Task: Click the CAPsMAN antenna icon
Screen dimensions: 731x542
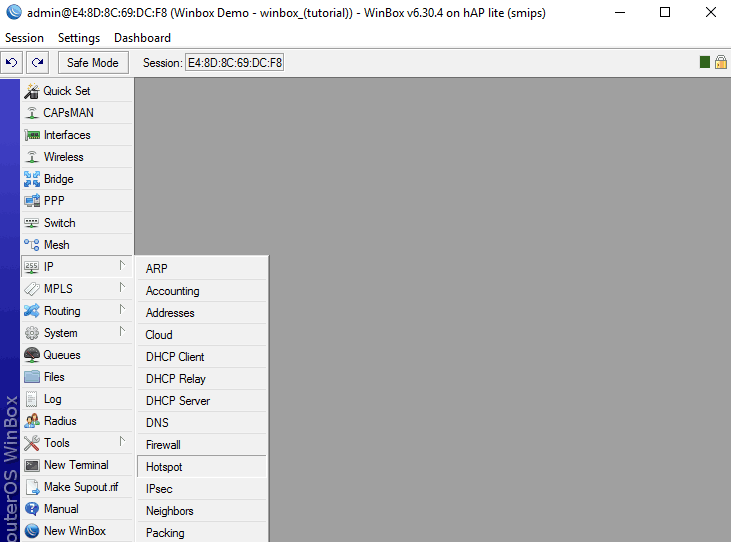Action: click(32, 113)
